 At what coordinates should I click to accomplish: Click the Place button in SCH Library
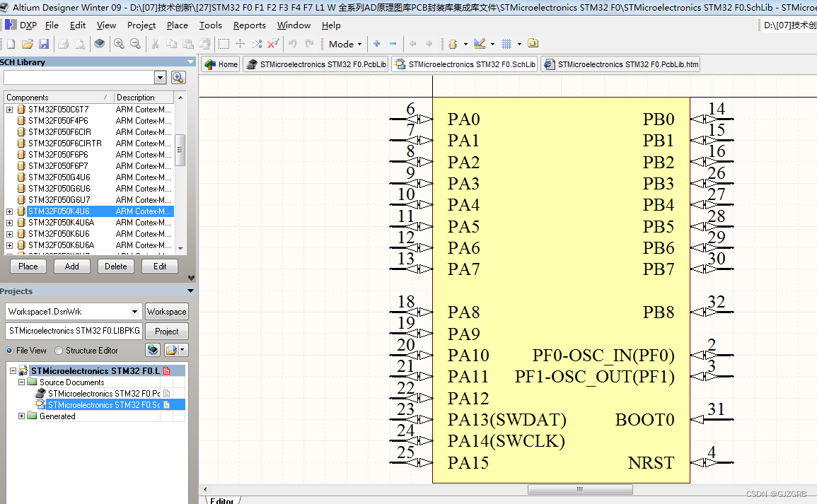(28, 266)
